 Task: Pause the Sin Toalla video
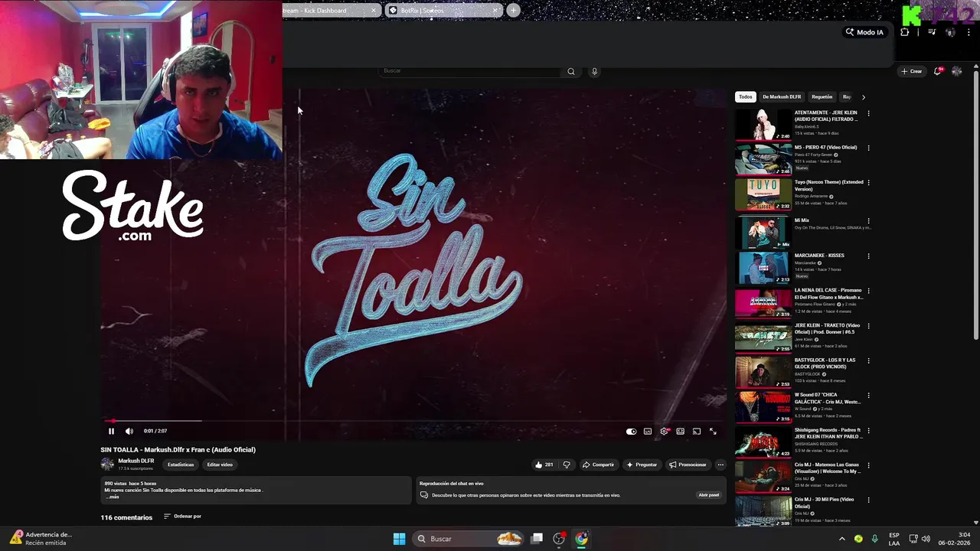(x=111, y=431)
